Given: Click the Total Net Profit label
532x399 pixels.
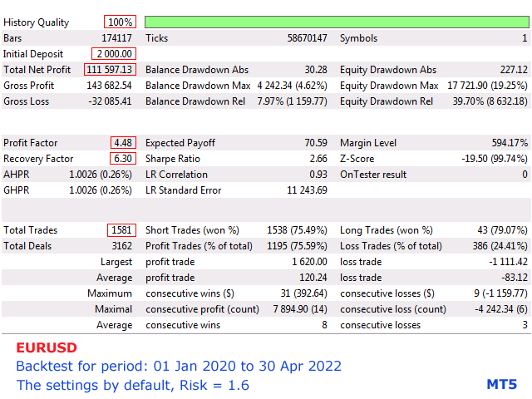Looking at the screenshot, I should (37, 70).
